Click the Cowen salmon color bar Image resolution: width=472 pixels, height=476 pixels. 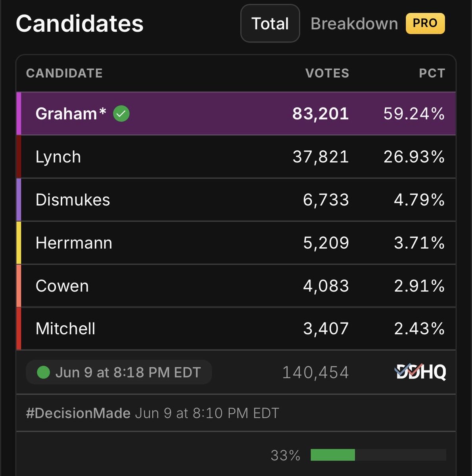coord(19,286)
